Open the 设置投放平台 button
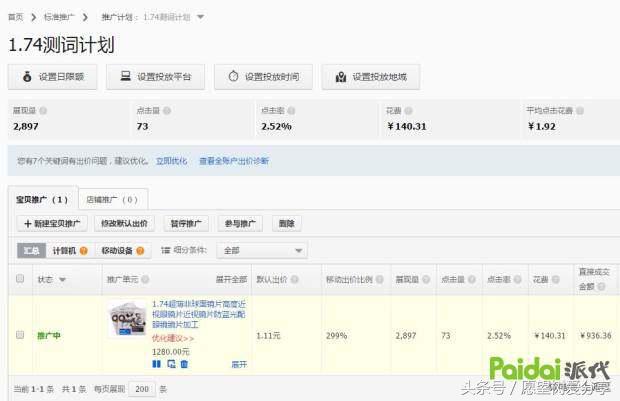620x401 pixels. [155, 77]
